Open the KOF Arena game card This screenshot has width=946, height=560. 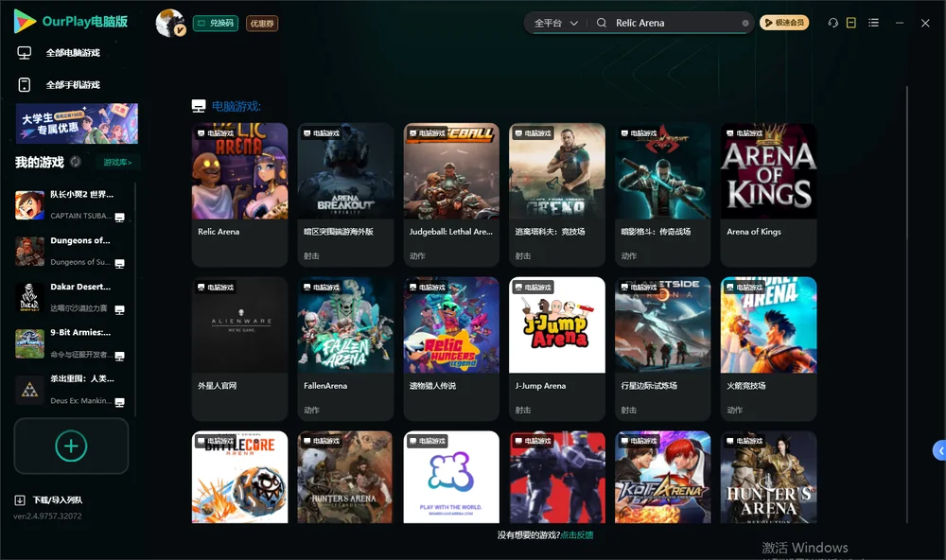[663, 477]
